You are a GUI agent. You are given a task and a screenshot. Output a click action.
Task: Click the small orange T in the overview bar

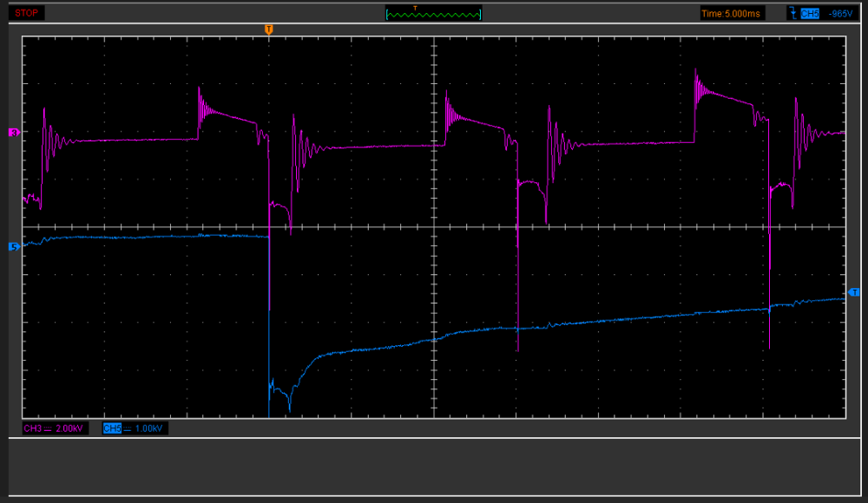click(415, 8)
